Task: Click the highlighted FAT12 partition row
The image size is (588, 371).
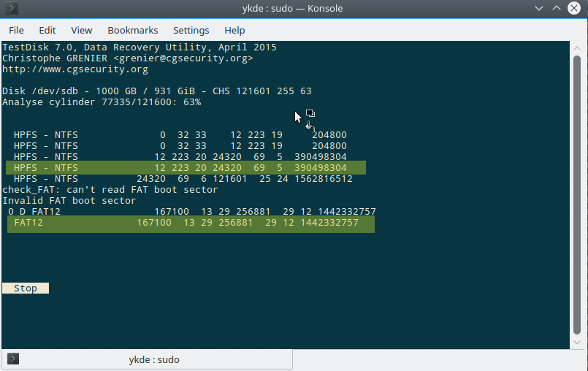Action: 191,224
